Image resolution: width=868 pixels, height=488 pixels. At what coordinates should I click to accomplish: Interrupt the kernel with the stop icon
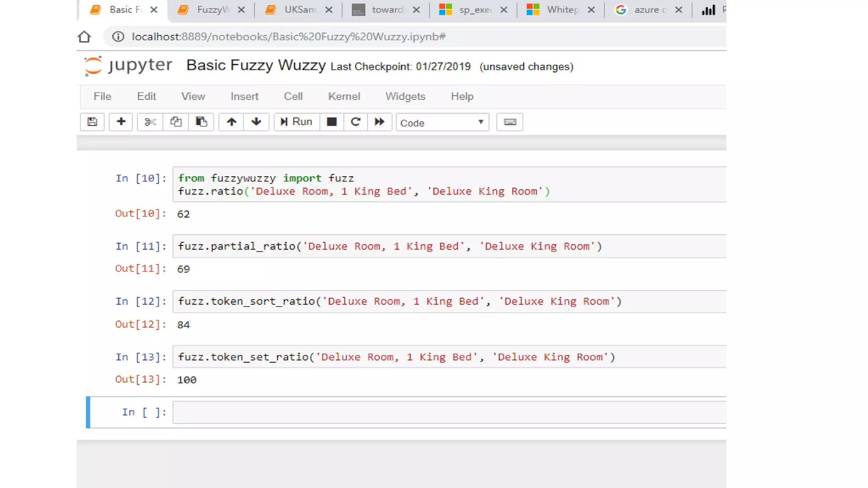[x=332, y=122]
